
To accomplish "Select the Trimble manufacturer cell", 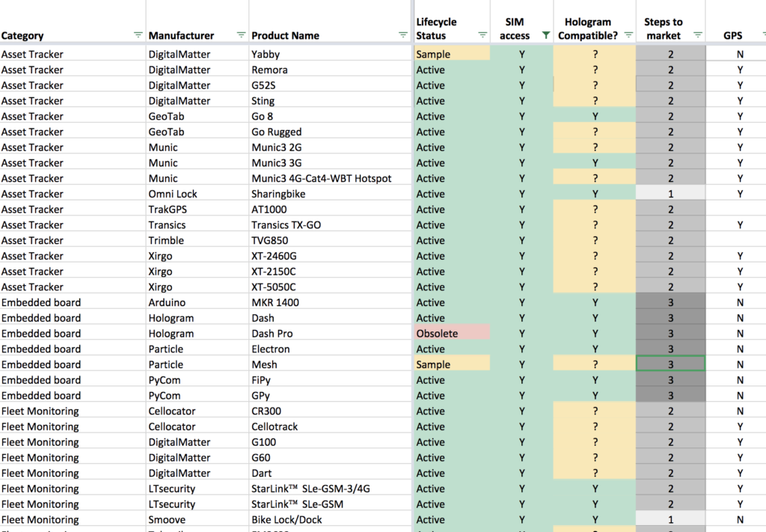I will [197, 240].
